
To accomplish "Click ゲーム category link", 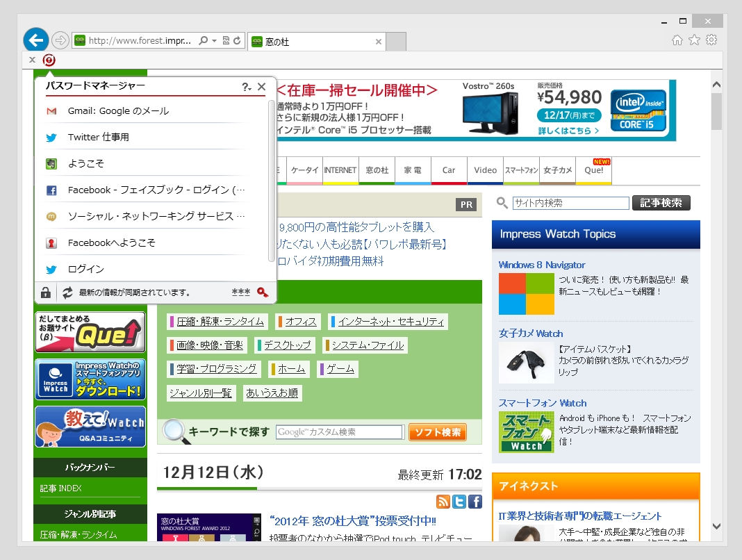I will coord(340,369).
